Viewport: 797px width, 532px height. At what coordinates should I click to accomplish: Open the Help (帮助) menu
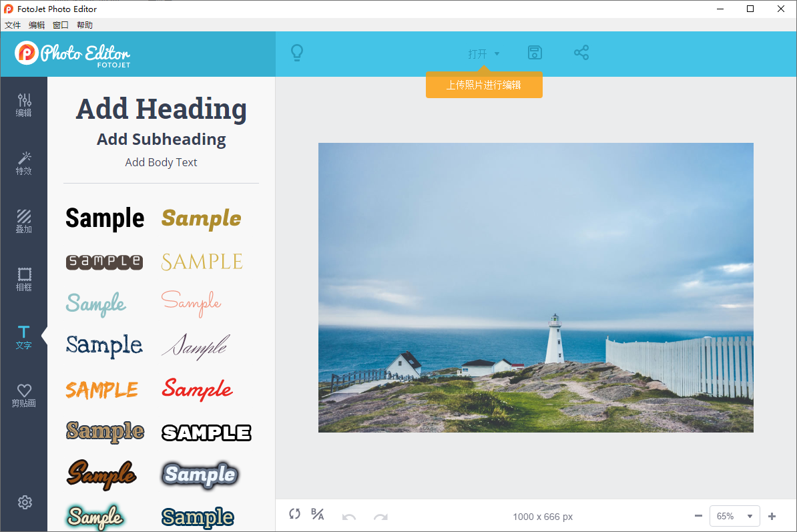click(x=85, y=25)
